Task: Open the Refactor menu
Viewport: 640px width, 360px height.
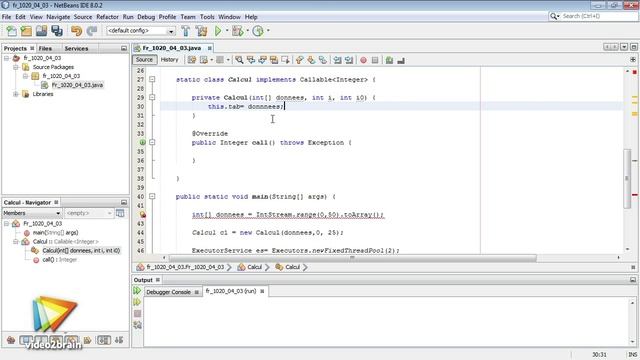Action: [x=107, y=17]
